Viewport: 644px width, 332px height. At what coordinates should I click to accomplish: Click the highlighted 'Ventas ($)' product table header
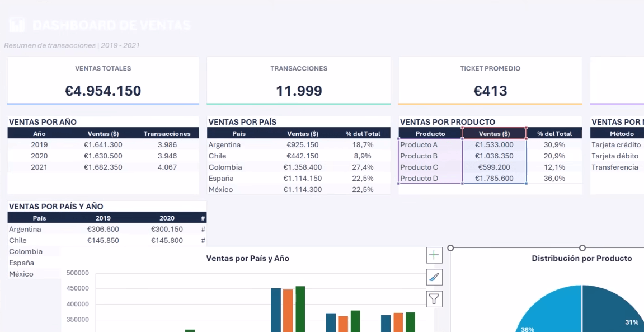[x=495, y=134]
